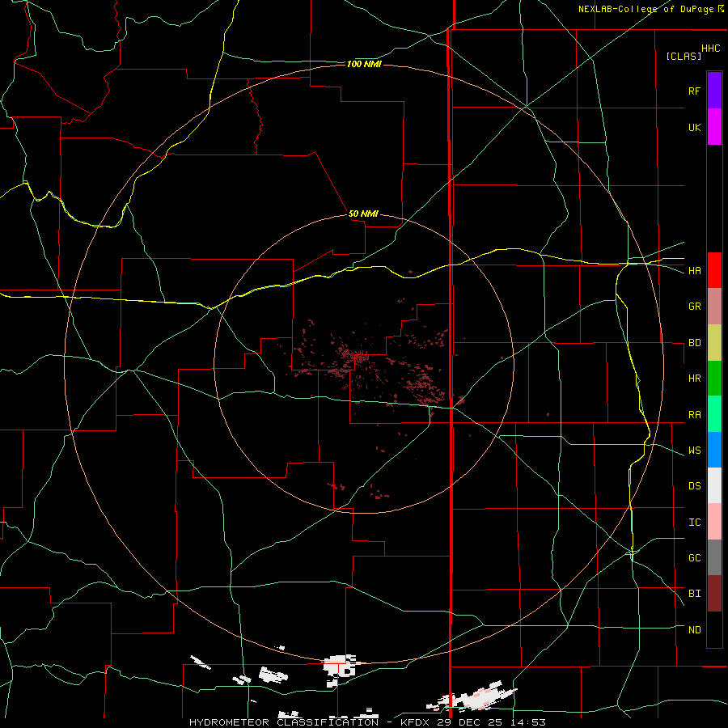Select the "GR" legend label
This screenshot has height=728, width=728.
point(694,307)
